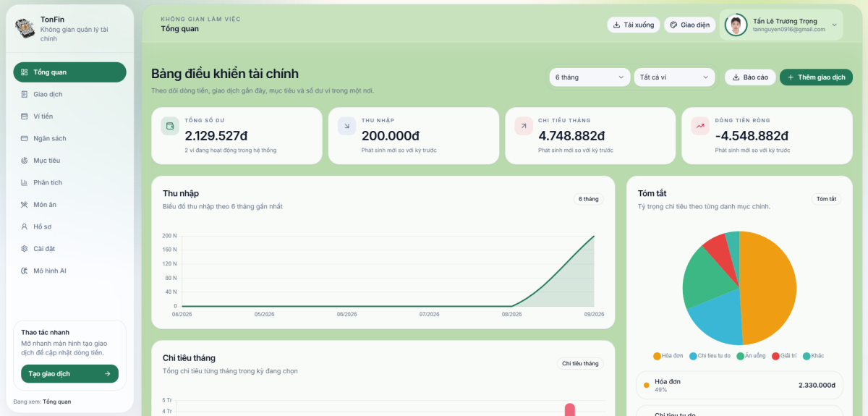Click the Tóm tắt badge on summary card
The width and height of the screenshot is (868, 416).
(x=826, y=199)
